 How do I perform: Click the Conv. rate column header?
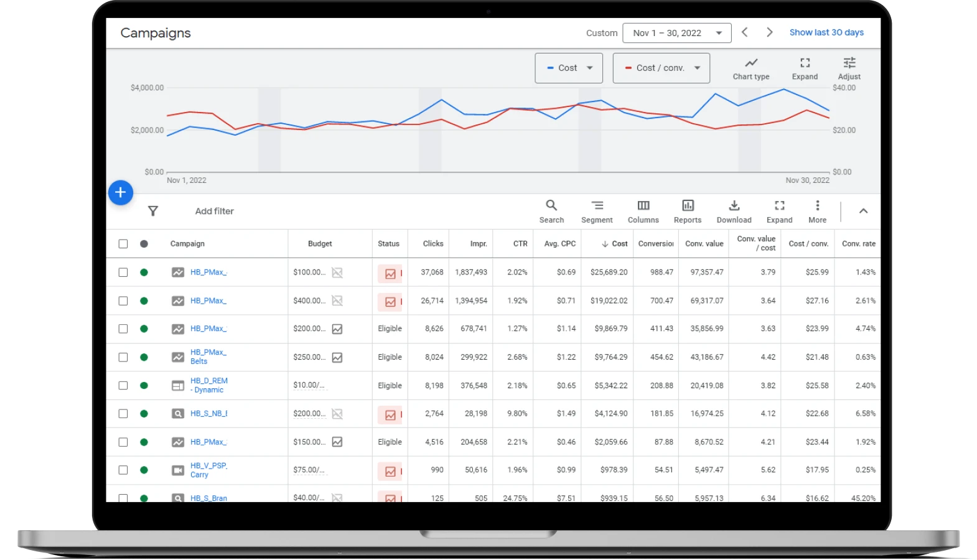click(x=859, y=244)
